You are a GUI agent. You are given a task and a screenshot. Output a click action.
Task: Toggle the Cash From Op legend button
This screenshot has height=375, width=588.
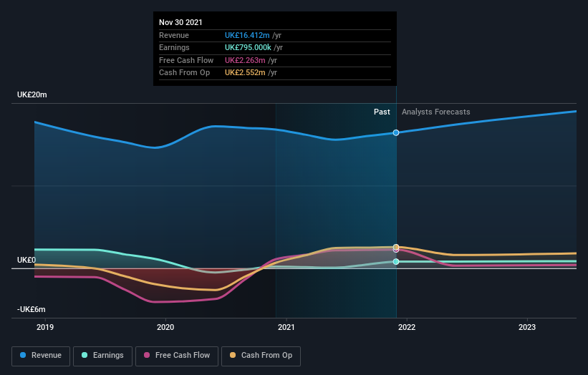[261, 356]
